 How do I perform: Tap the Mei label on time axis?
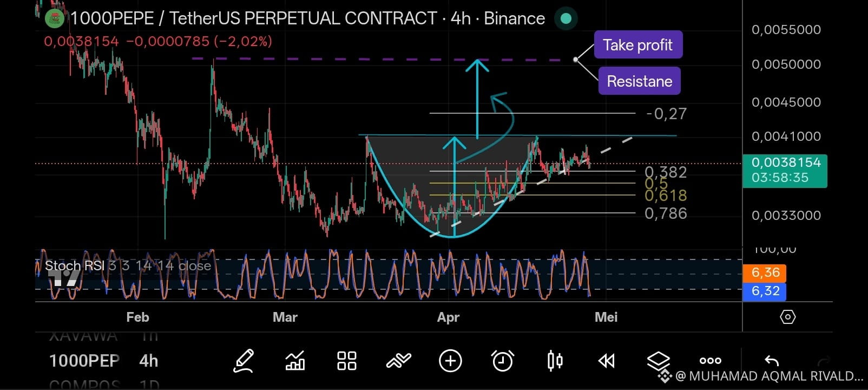tap(606, 317)
